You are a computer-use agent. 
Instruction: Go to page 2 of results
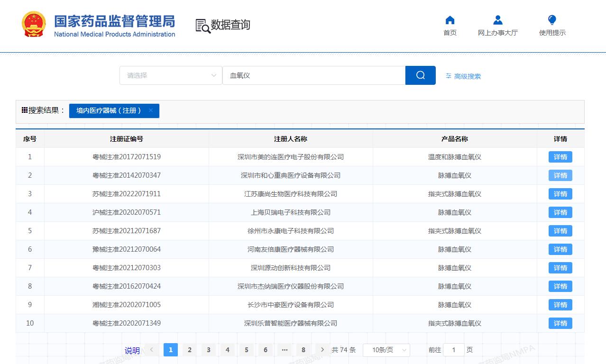(190, 350)
